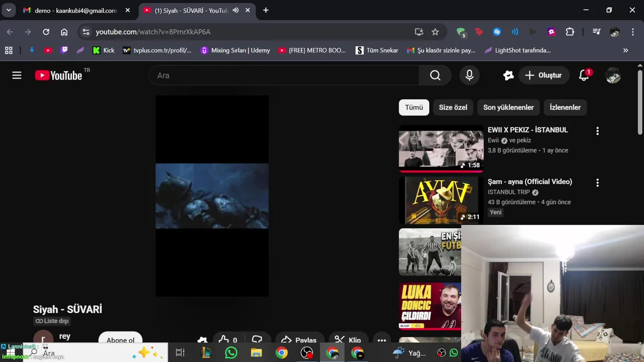
Task: Click the video player area
Action: [x=212, y=196]
